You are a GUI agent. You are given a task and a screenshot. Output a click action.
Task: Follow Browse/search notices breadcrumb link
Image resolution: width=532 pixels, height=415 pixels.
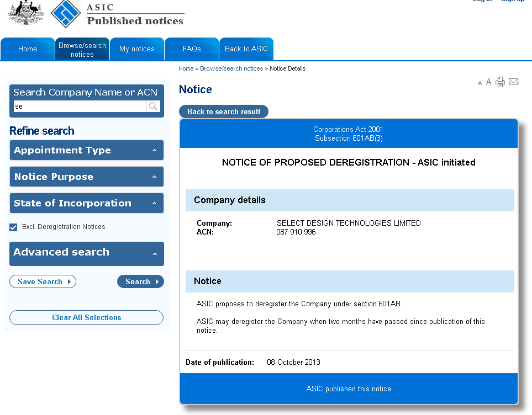pyautogui.click(x=231, y=68)
